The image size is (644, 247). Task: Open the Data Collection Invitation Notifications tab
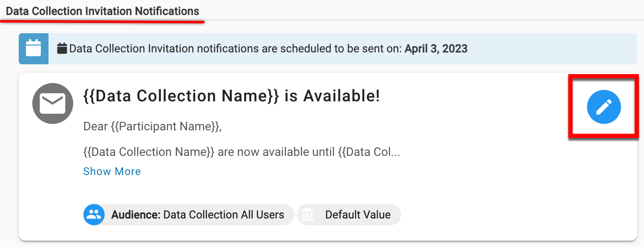coord(103,11)
